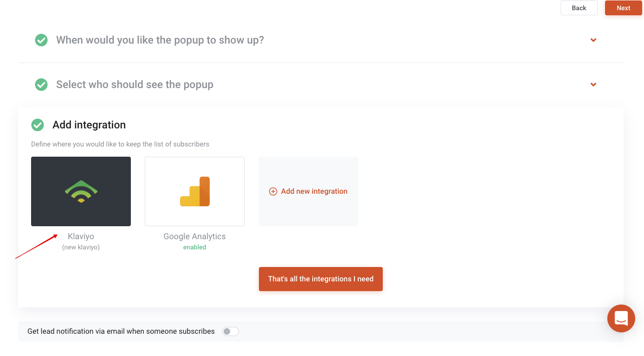Viewport: 644px width, 356px height.
Task: Click green checkmark beside popup show up question
Action: [41, 40]
